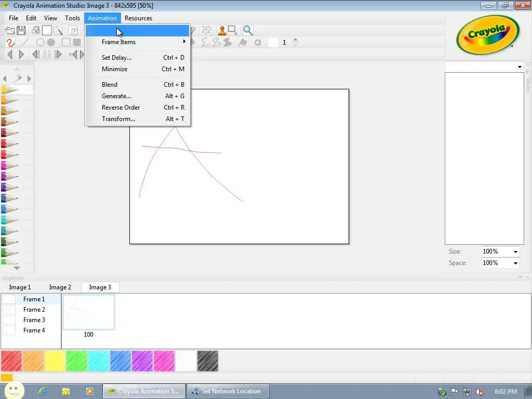Select the dotted rectangle selection tool
Viewport: 532px width, 399px height.
(x=232, y=31)
